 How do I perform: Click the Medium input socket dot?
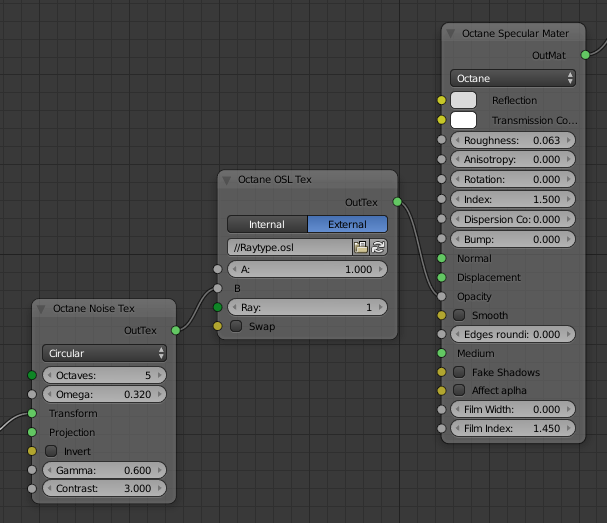pos(441,353)
